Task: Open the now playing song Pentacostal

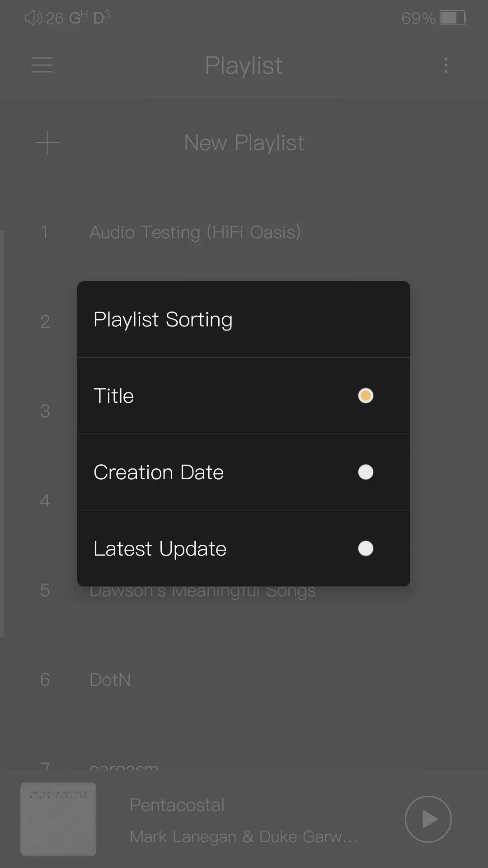Action: point(177,805)
